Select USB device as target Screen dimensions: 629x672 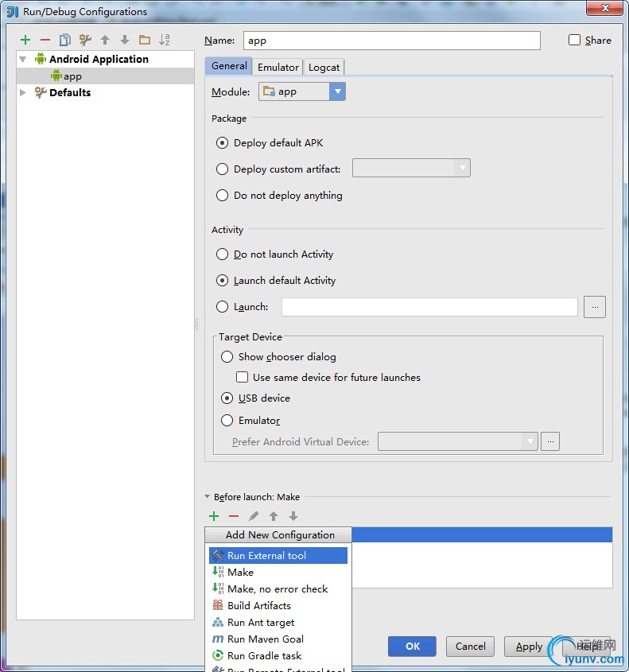(x=227, y=398)
